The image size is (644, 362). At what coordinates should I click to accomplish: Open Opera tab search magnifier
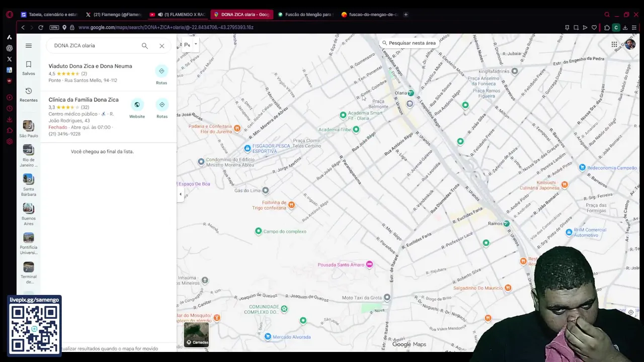tap(607, 15)
